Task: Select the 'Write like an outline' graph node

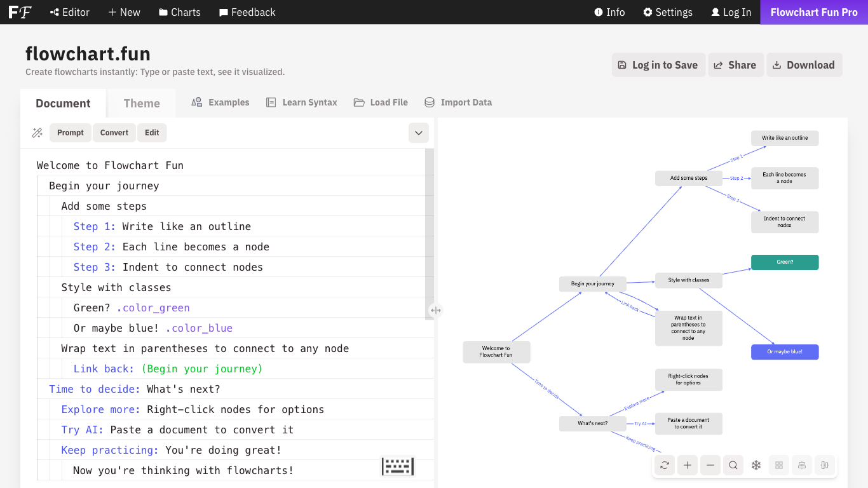Action: tap(785, 138)
